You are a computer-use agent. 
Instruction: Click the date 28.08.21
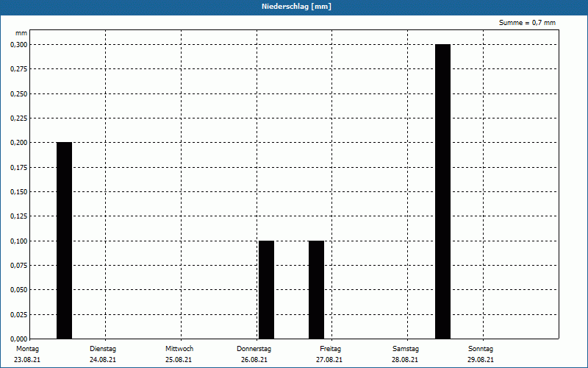coord(405,360)
